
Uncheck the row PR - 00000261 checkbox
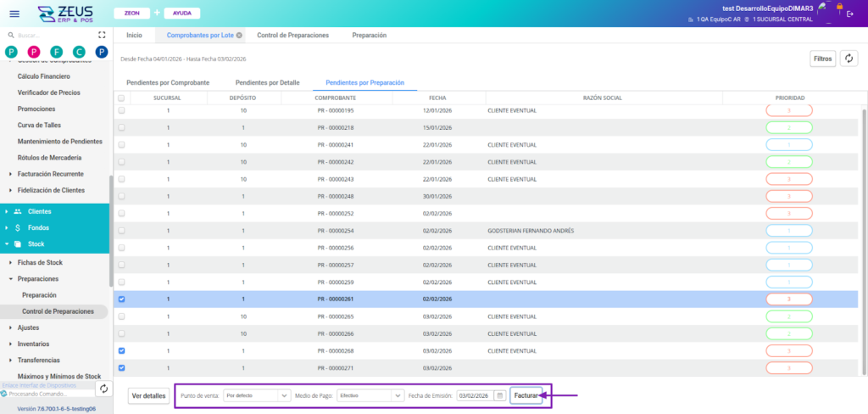121,299
